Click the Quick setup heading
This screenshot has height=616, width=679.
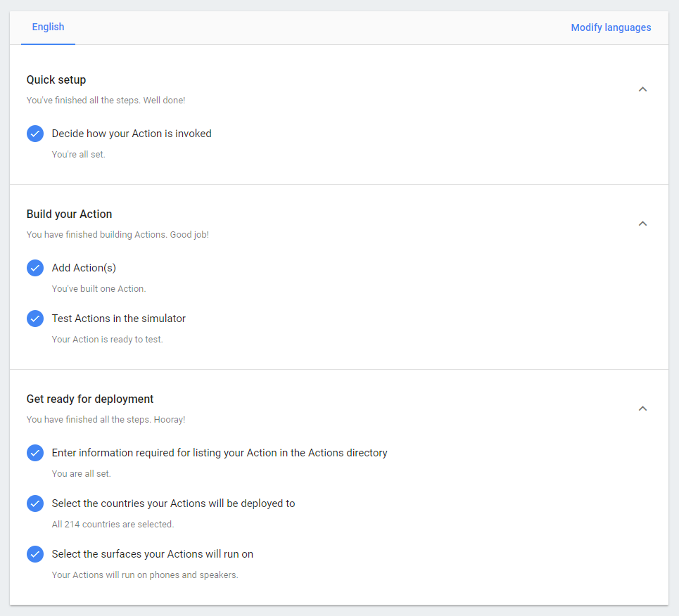(56, 79)
